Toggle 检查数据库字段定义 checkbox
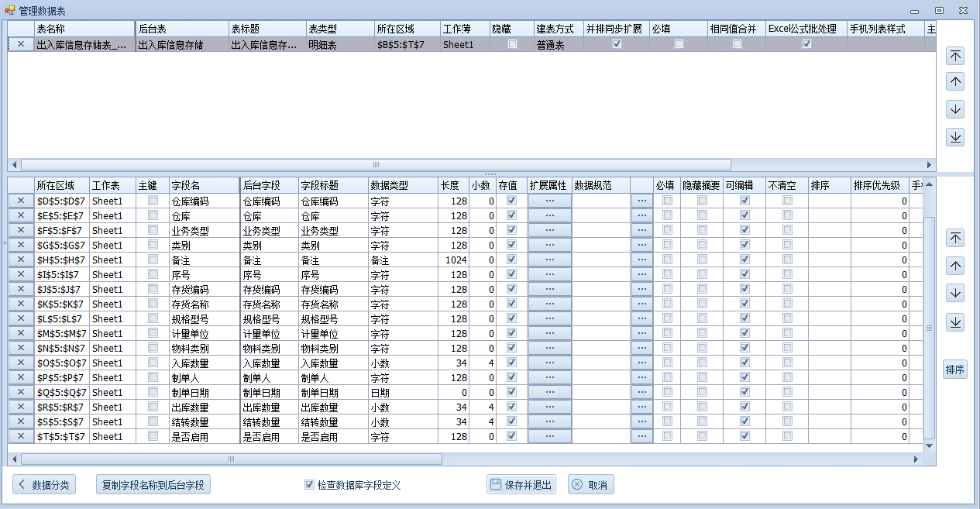The height and width of the screenshot is (509, 980). click(310, 485)
